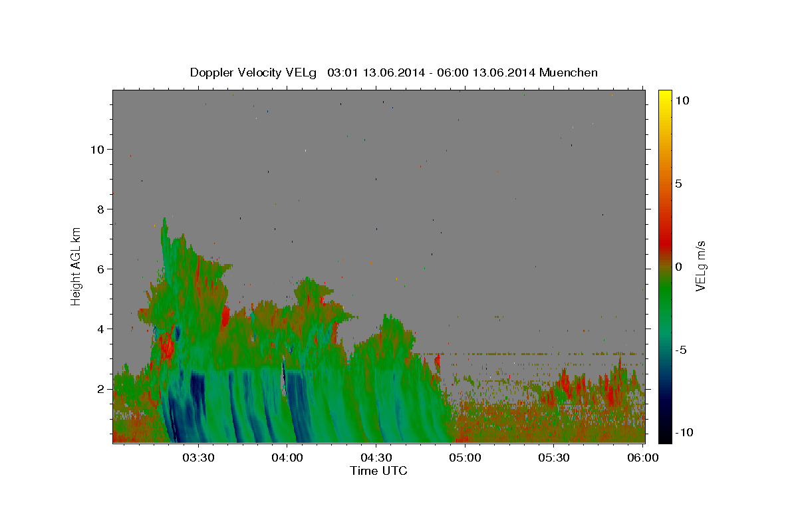The image size is (798, 532).
Task: Click the 05:00 time tick label
Action: pyautogui.click(x=465, y=458)
